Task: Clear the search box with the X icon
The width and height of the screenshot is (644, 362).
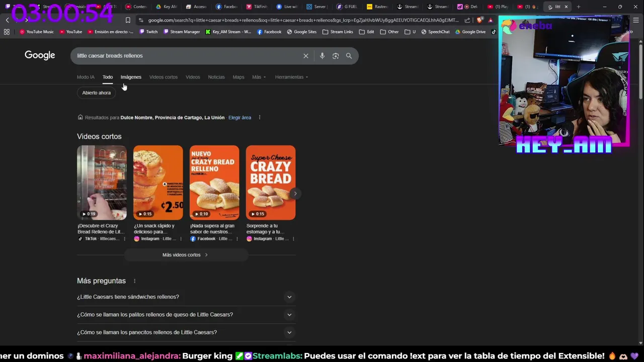Action: tap(305, 56)
